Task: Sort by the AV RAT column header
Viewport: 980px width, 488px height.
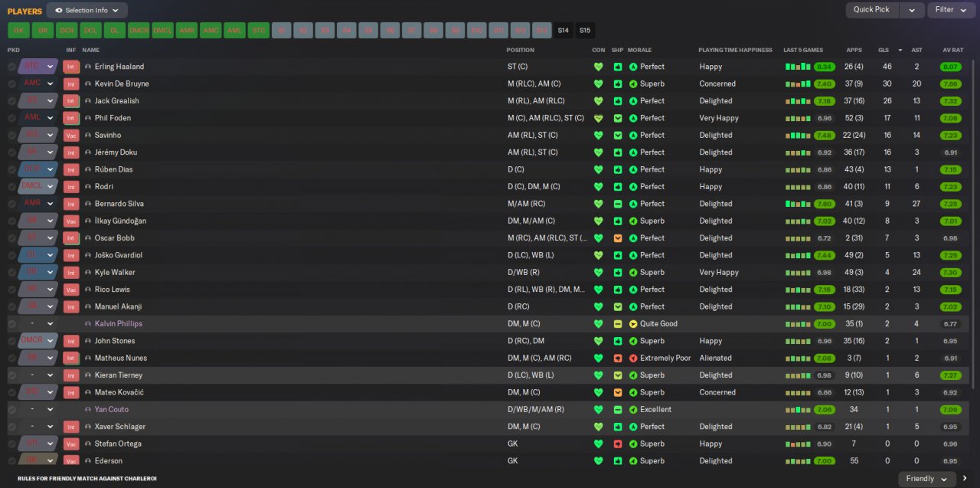Action: (952, 50)
